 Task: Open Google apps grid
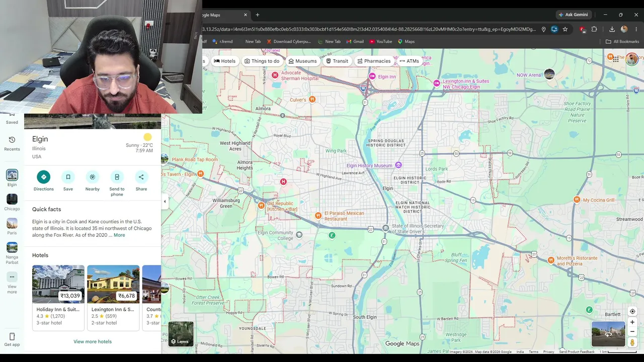click(x=616, y=59)
